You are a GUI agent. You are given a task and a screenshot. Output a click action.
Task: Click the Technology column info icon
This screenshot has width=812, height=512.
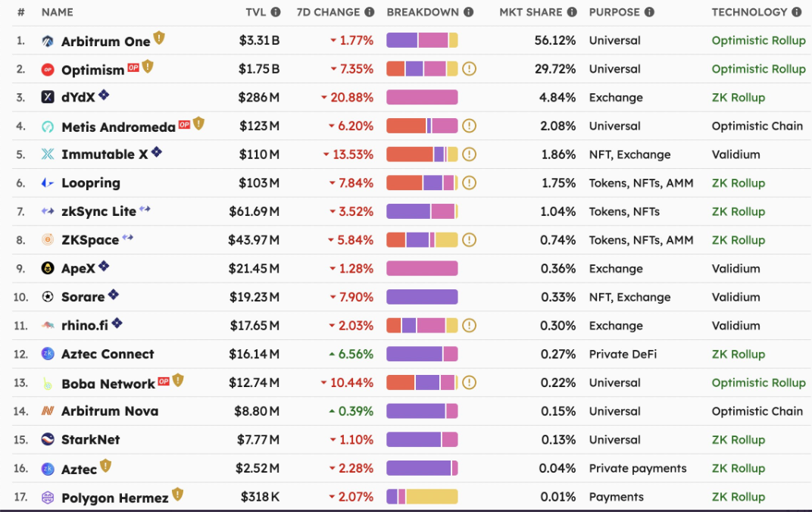coord(796,12)
